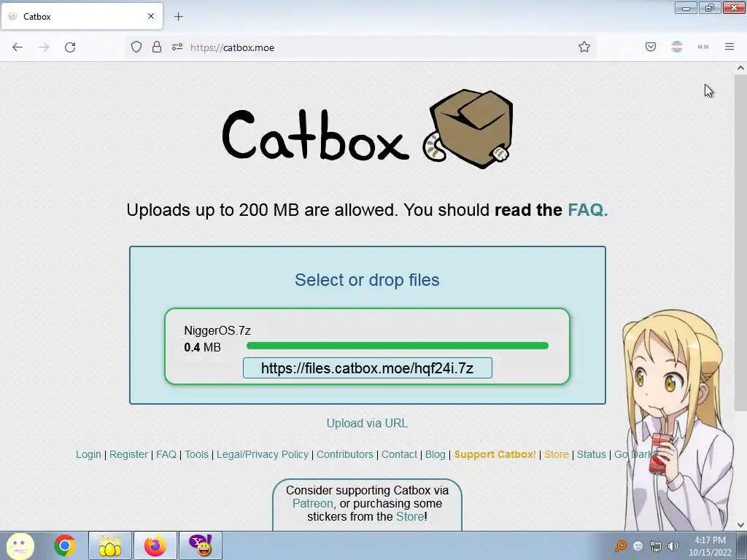Open the Windows Start orb
Viewport: 747px width, 560px height.
tap(20, 545)
